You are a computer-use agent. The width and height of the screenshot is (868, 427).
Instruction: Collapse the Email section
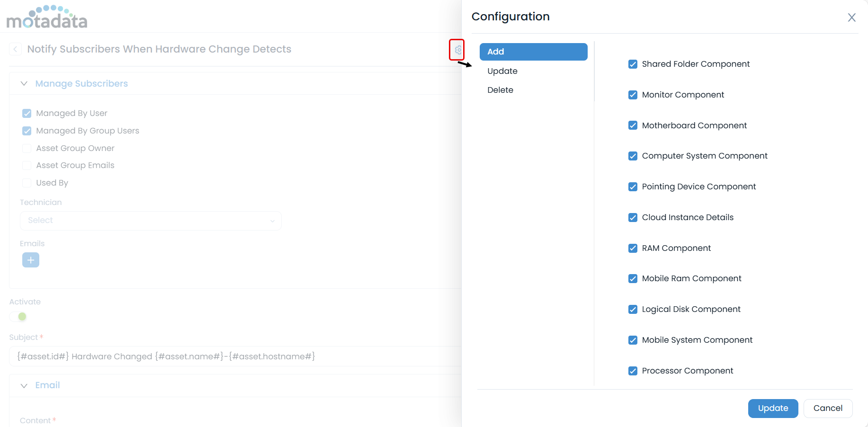pyautogui.click(x=24, y=385)
